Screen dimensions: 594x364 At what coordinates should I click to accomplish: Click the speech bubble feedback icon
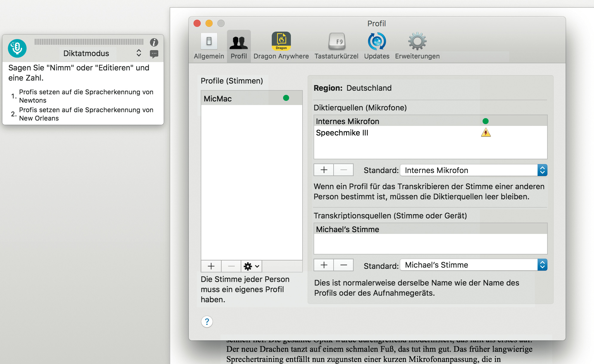pyautogui.click(x=154, y=54)
